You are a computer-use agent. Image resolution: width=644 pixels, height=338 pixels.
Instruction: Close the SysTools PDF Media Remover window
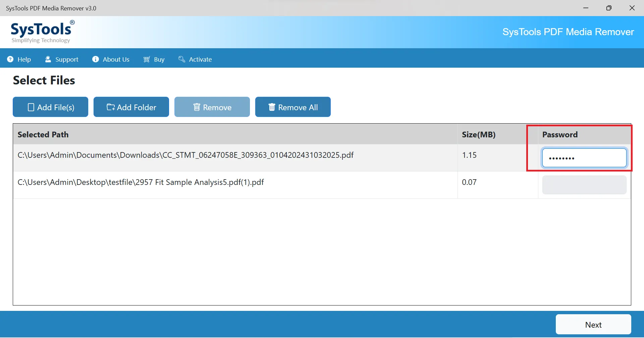tap(632, 8)
